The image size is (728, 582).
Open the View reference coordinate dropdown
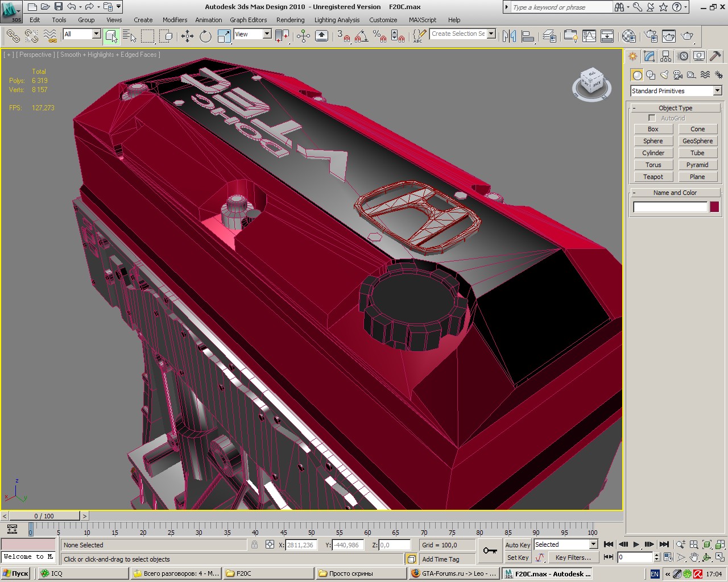267,34
